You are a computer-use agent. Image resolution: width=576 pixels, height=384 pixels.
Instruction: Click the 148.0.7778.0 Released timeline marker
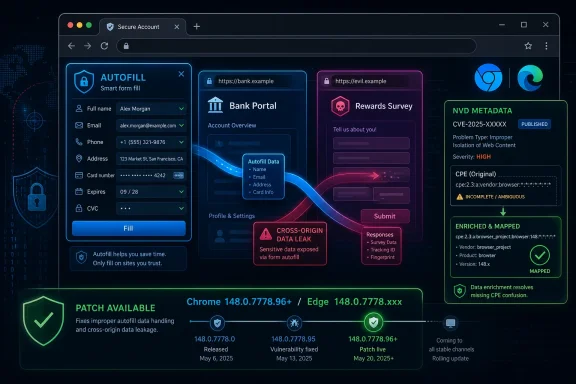coord(217,323)
